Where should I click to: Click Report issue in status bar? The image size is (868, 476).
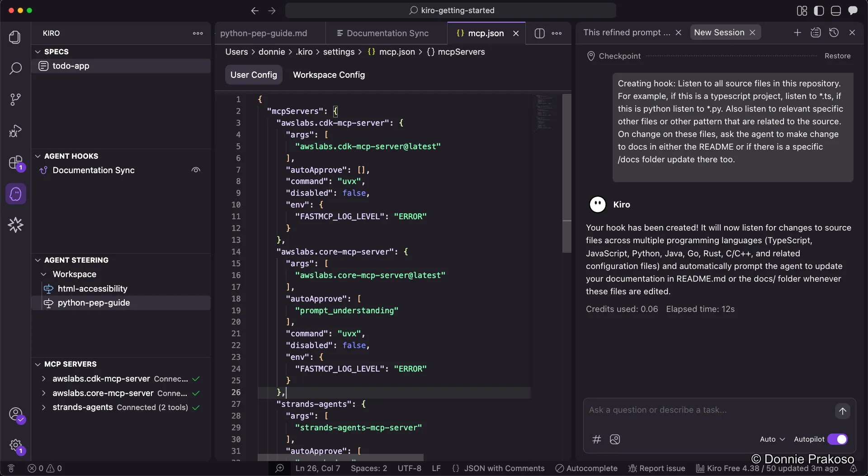click(657, 468)
